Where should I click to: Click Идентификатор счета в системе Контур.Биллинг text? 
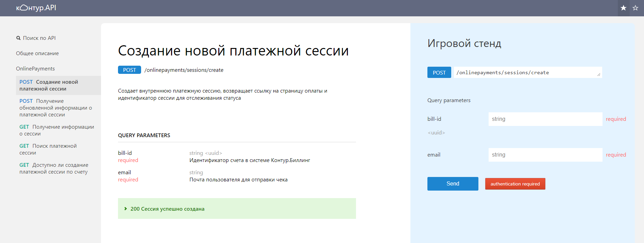250,160
